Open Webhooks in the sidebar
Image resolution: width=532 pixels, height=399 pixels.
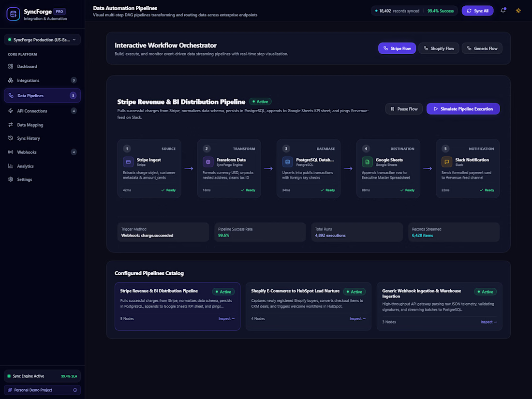[x=43, y=152]
